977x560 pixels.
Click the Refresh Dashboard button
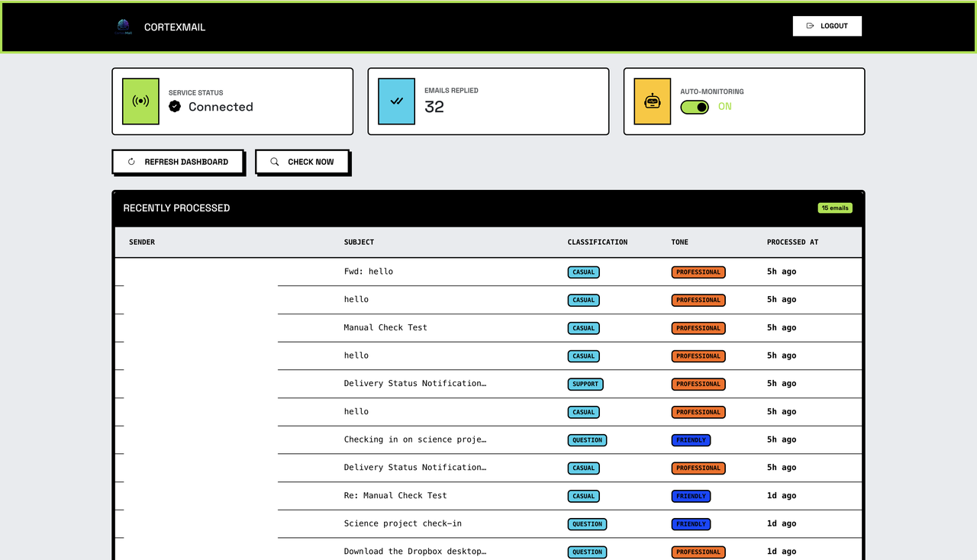coord(178,162)
